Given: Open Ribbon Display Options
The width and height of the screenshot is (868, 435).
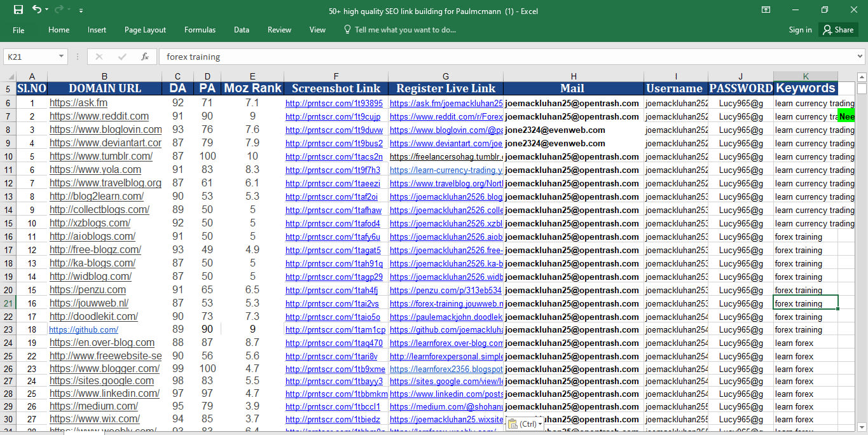Looking at the screenshot, I should [x=766, y=10].
